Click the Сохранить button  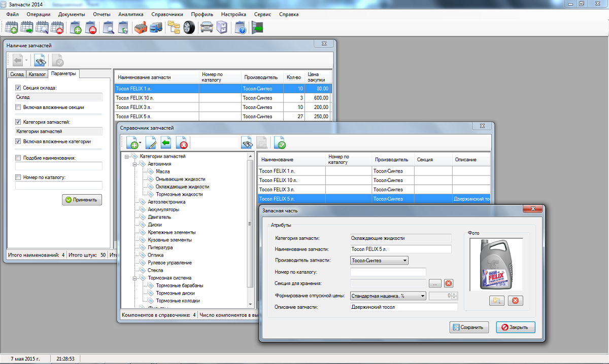coord(469,327)
